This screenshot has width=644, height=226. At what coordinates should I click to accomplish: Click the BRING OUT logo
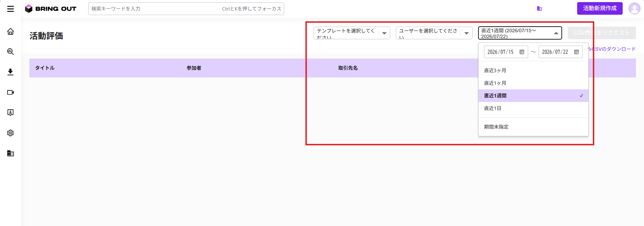[51, 9]
